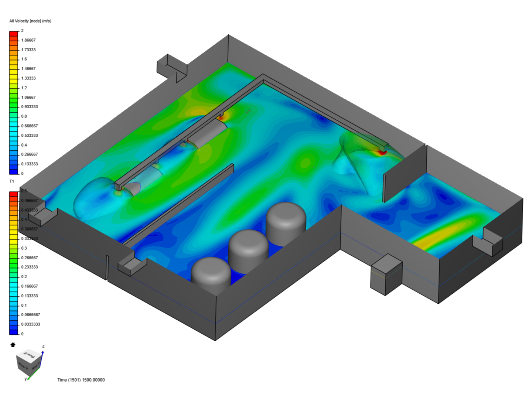Click the 0.933333 legend value
Viewport: 532px width, 399px height.
tap(30, 107)
